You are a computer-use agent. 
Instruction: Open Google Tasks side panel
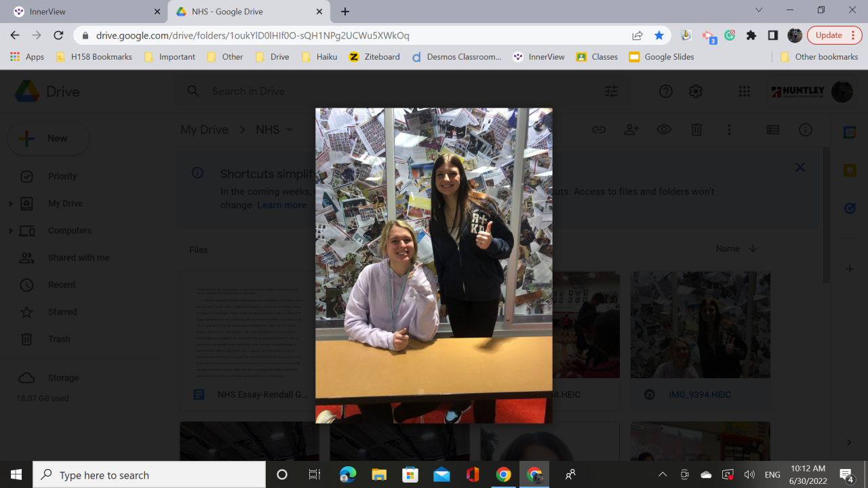850,209
